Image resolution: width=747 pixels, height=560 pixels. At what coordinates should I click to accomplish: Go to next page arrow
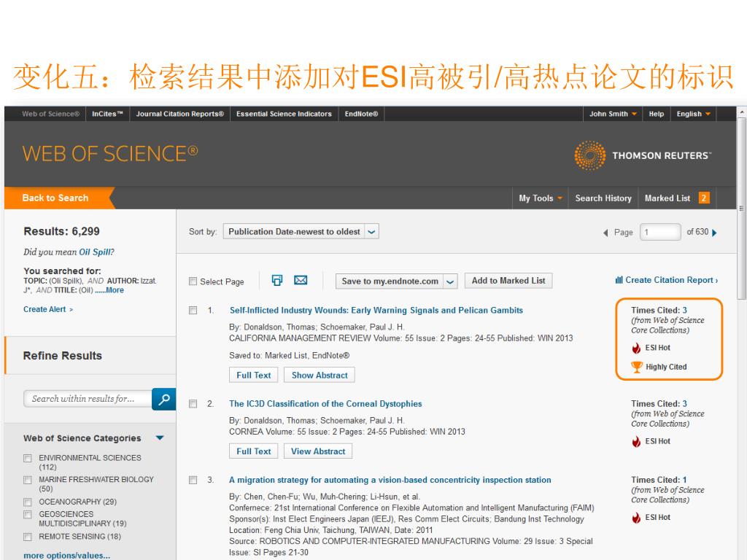(714, 233)
